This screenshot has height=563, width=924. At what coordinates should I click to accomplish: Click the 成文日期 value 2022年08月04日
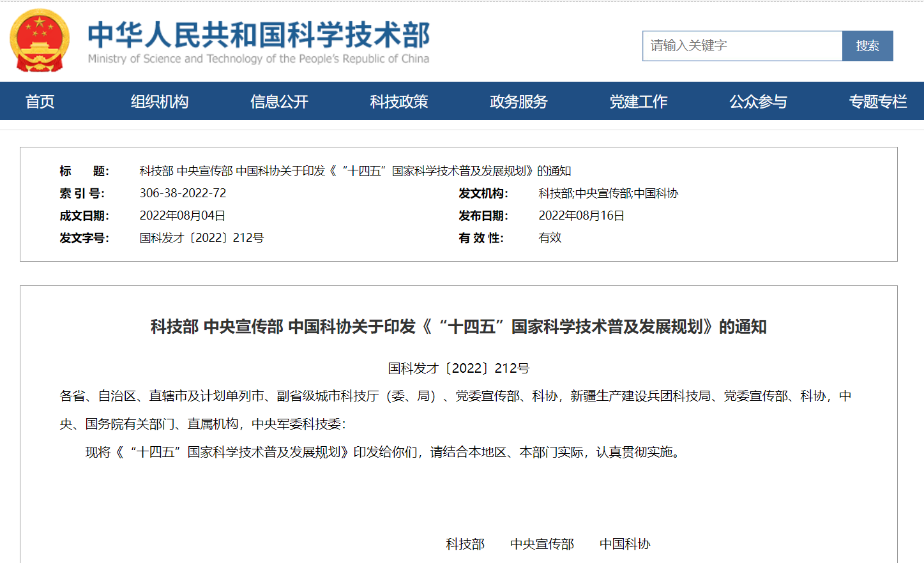click(182, 216)
